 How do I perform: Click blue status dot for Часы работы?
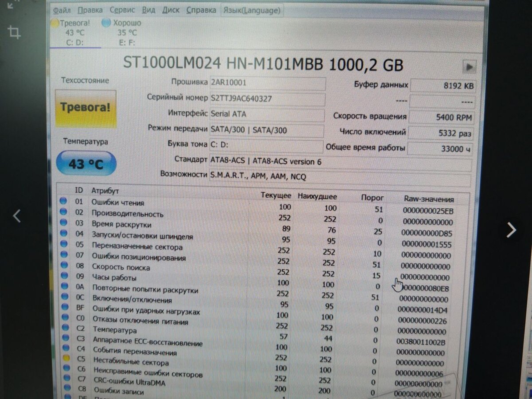pos(65,275)
